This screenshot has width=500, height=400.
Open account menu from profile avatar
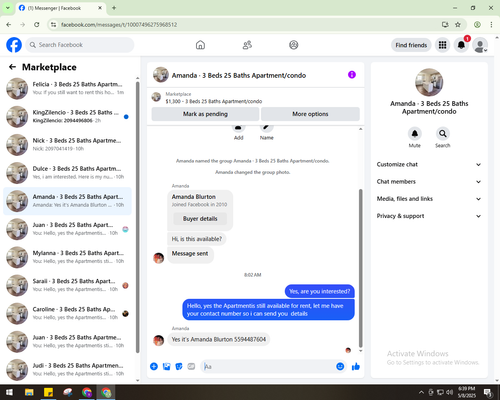tap(480, 45)
